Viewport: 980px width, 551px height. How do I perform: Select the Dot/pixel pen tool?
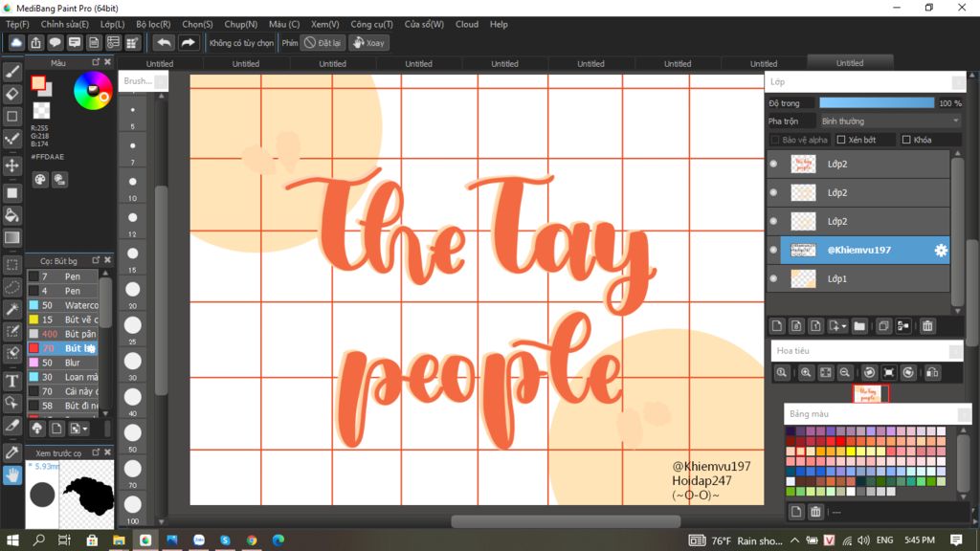click(11, 139)
